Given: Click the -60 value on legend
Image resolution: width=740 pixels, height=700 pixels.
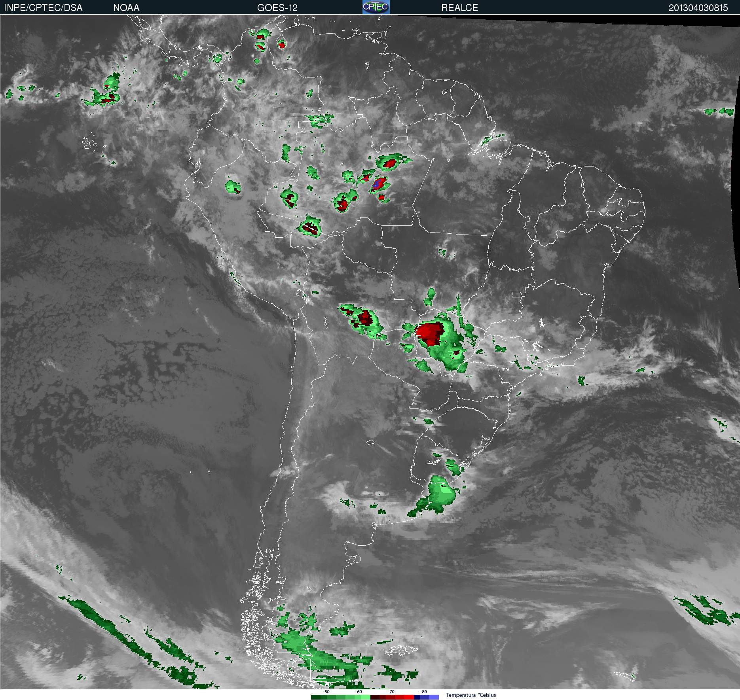Looking at the screenshot, I should [359, 692].
